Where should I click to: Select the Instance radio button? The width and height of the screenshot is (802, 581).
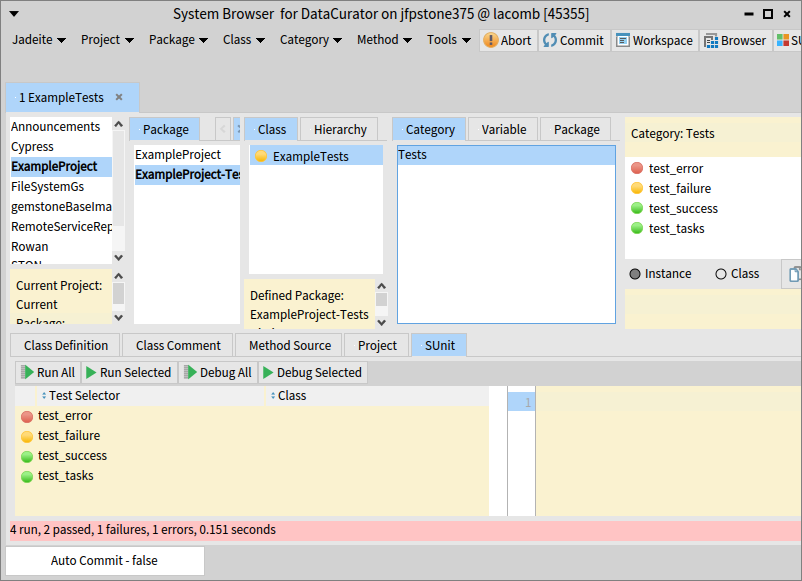(635, 274)
